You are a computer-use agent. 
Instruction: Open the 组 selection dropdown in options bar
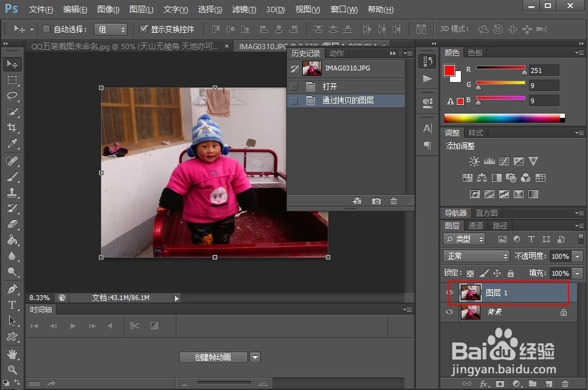(x=111, y=29)
